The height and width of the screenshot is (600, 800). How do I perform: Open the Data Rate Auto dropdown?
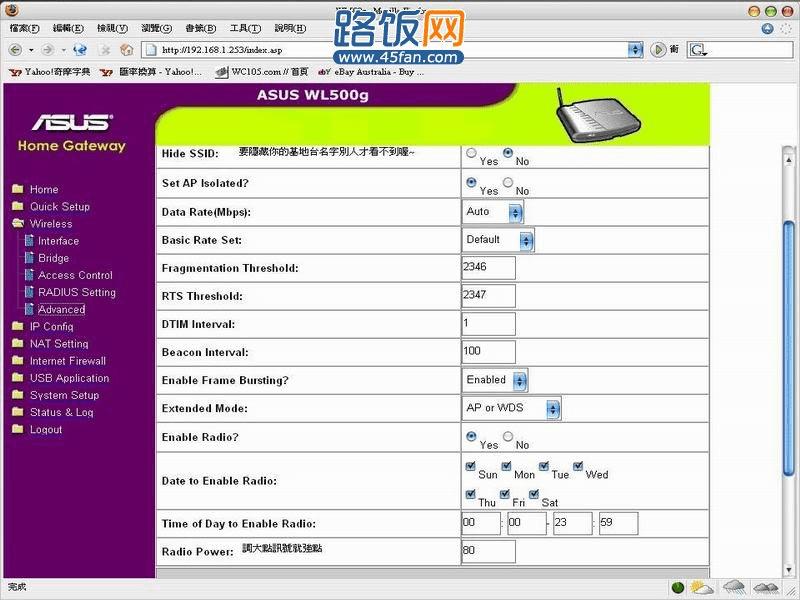(x=493, y=212)
